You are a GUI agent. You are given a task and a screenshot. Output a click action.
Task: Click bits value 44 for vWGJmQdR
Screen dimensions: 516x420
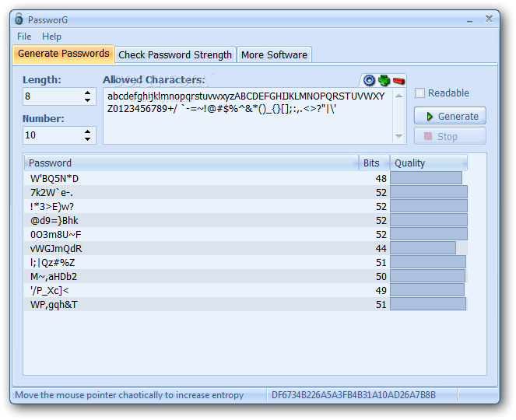tap(381, 248)
